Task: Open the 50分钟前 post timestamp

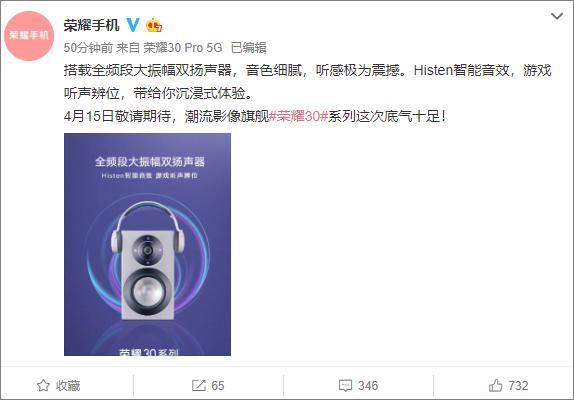Action: (x=88, y=48)
